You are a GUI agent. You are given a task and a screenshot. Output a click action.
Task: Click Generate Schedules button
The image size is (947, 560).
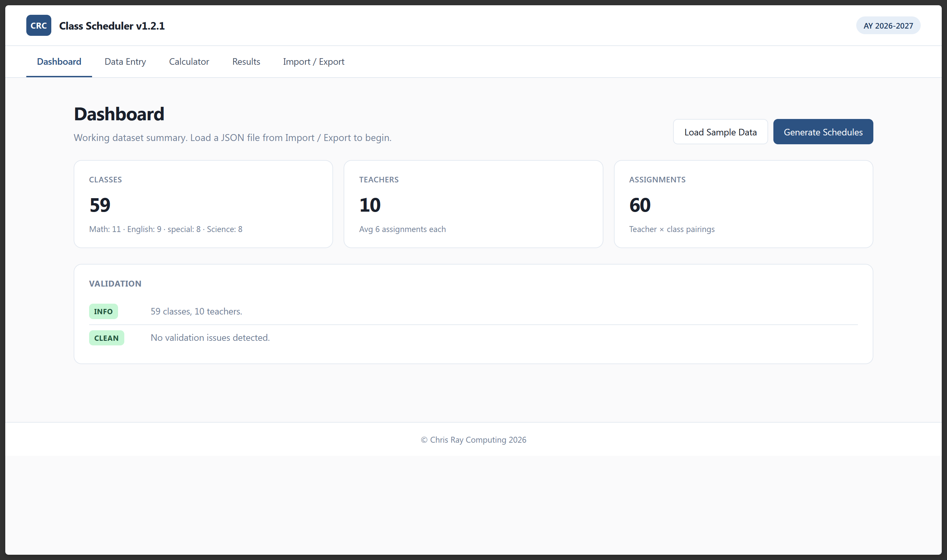823,132
